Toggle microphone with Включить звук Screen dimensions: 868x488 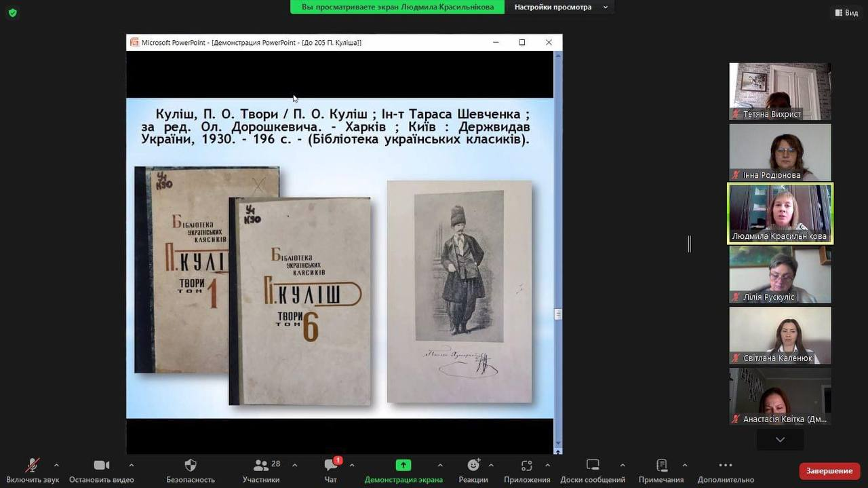coord(33,465)
